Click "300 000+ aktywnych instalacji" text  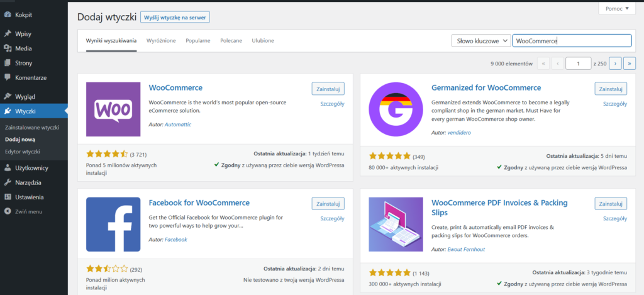(x=405, y=284)
